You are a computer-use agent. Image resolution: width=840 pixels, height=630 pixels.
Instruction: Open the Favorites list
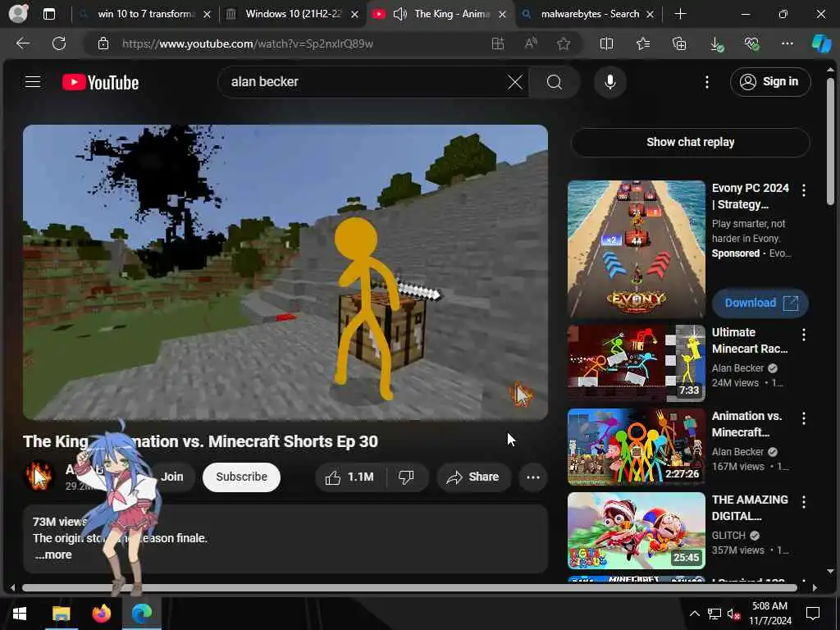tap(643, 43)
